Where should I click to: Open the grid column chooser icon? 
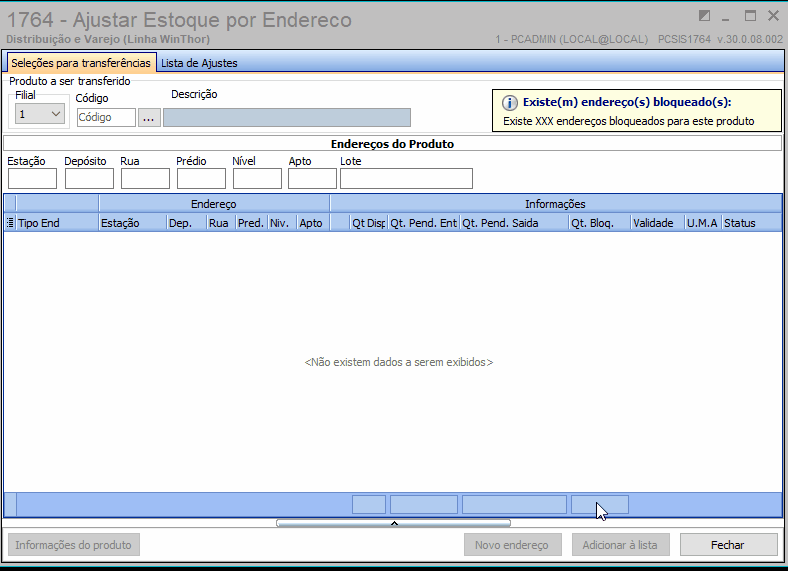[10, 223]
